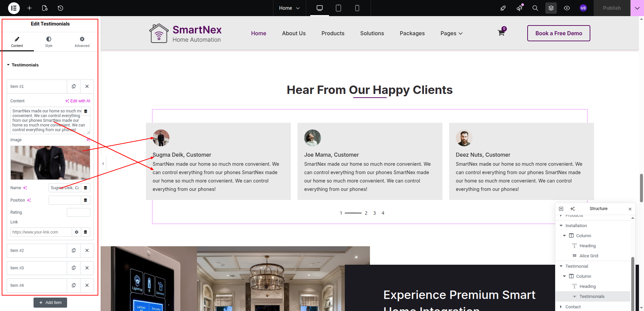Open the Publish options dropdown arrow
This screenshot has width=644, height=311.
(637, 8)
